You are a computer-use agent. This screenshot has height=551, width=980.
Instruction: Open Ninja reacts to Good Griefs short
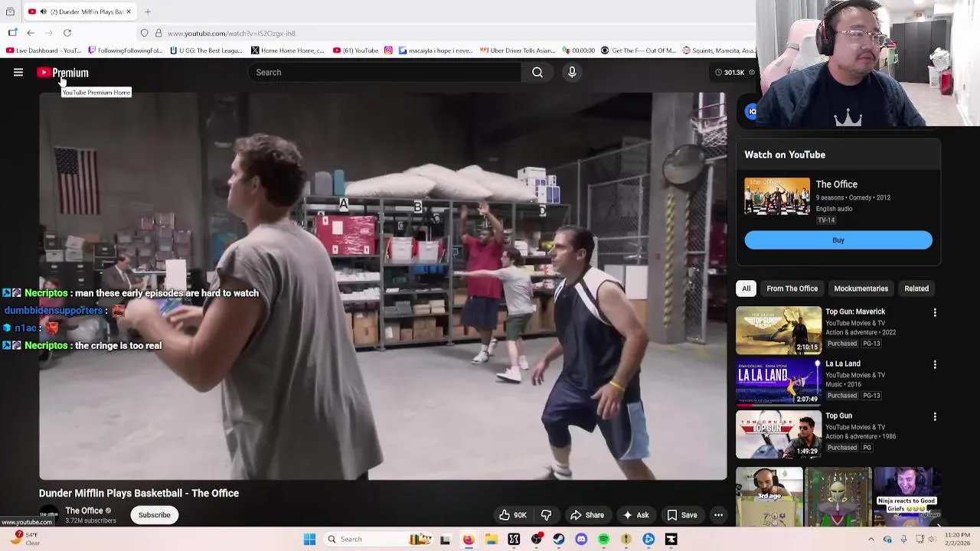(x=908, y=496)
